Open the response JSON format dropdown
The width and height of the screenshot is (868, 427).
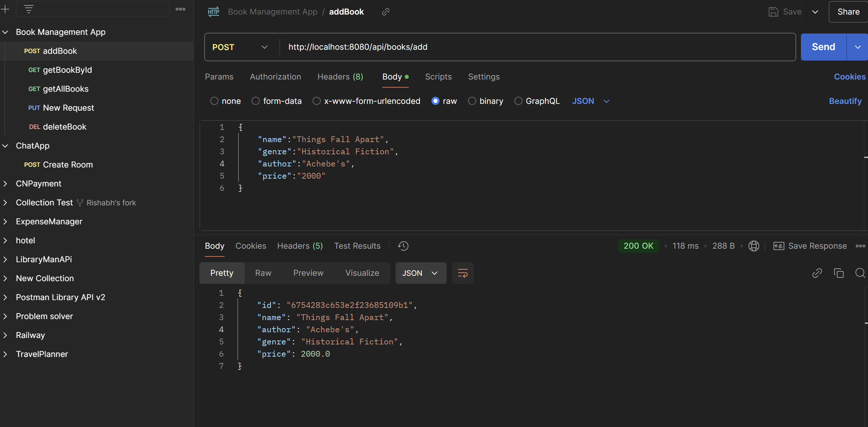coord(420,273)
